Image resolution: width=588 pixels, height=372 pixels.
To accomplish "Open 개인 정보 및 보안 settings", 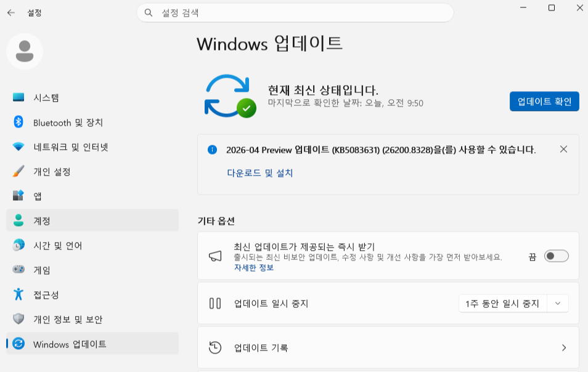I will [x=92, y=319].
